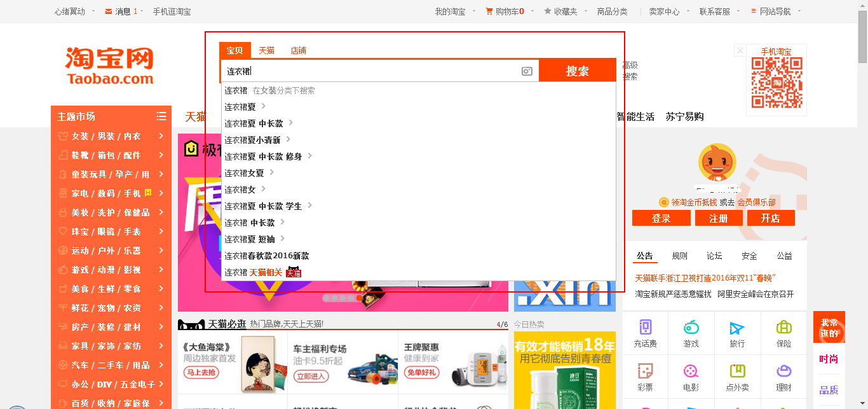This screenshot has height=409, width=868.
Task: Expand the arrow next to 连衣裙夏 短袖 suggestion
Action: coord(283,239)
